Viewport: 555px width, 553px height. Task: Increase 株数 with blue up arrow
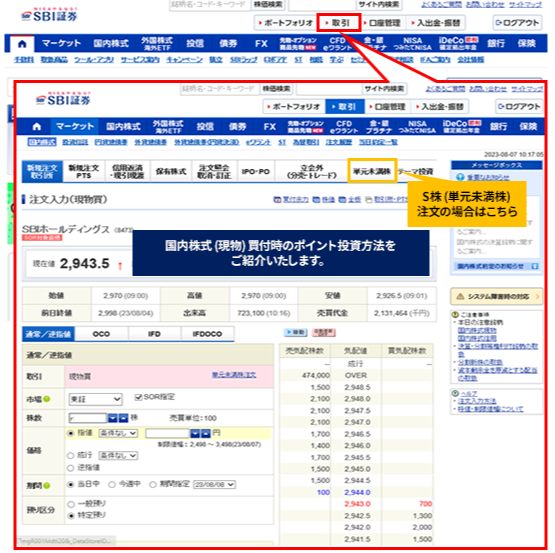[123, 418]
